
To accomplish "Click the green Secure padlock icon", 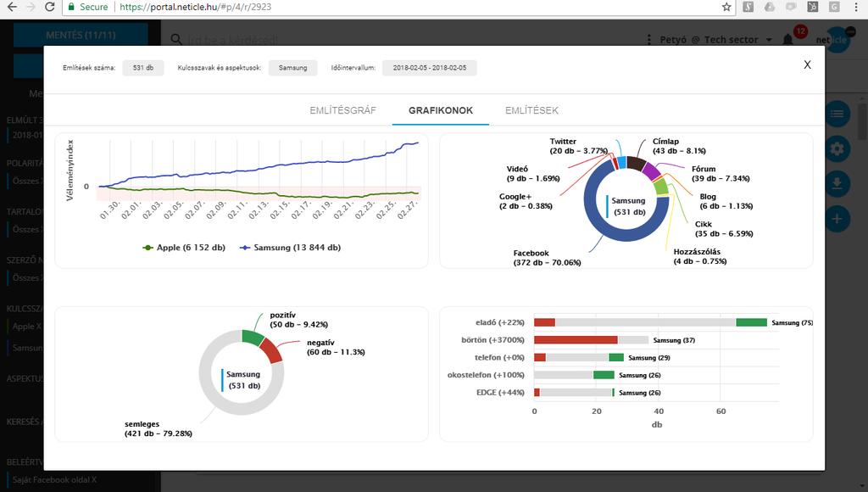I will point(71,7).
